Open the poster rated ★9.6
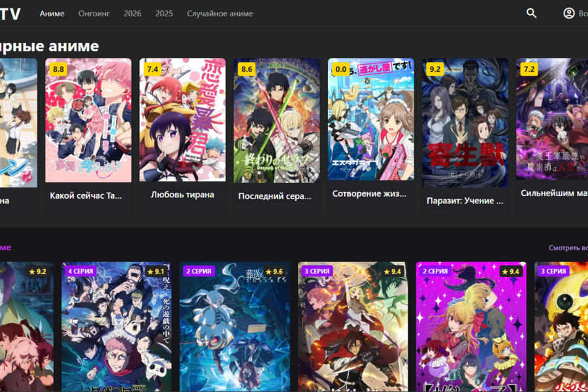Screen dimensions: 588x392 [x=234, y=327]
